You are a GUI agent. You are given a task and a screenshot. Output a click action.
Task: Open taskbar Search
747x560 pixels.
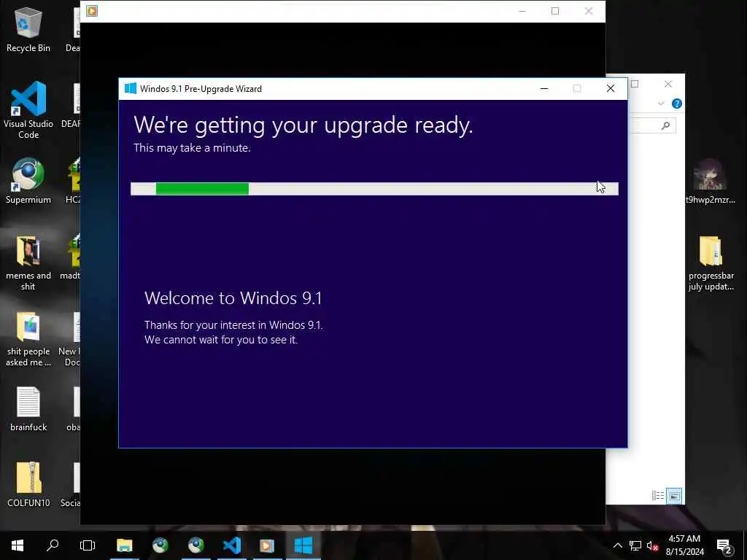[53, 545]
